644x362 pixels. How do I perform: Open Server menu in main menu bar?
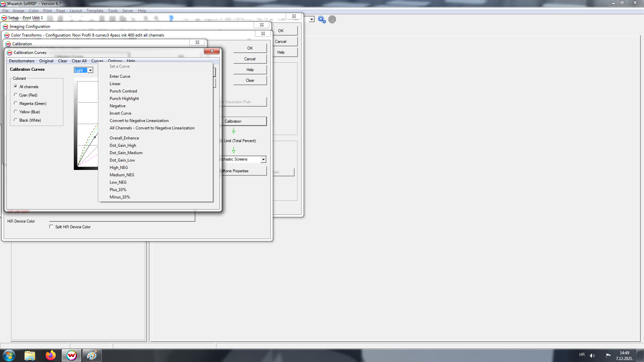coord(127,11)
